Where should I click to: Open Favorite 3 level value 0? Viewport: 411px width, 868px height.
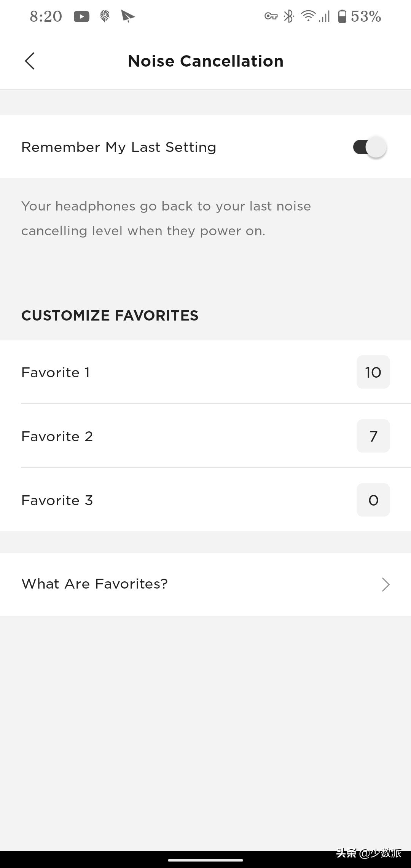(x=373, y=500)
